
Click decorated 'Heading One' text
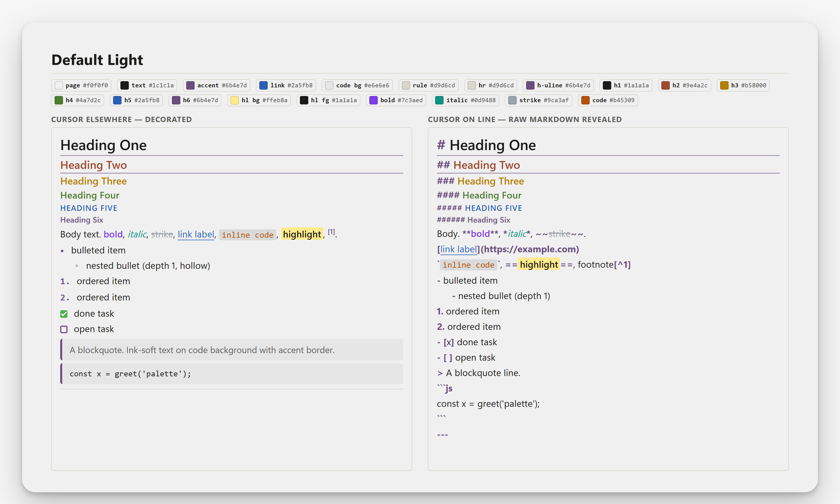[103, 145]
